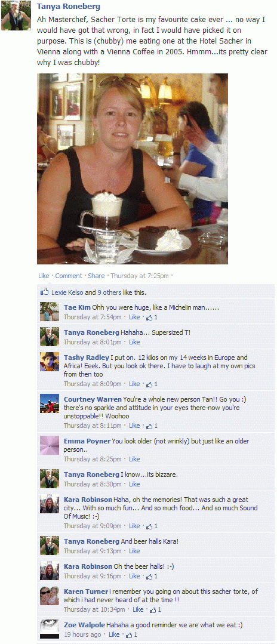Open Tanya Roneberg's profile picture at post top
The height and width of the screenshot is (644, 277).
pyautogui.click(x=16, y=16)
